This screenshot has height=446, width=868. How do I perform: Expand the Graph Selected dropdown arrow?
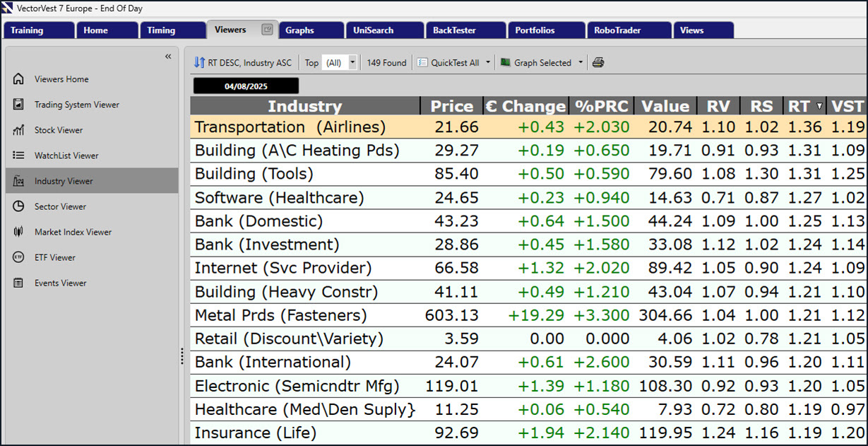click(581, 62)
